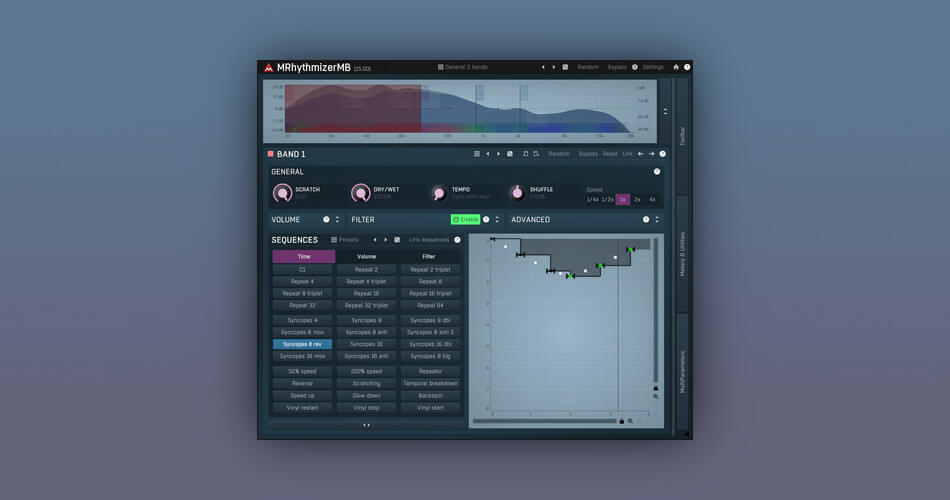Adjust the Dry/Wet knob

pos(360,193)
